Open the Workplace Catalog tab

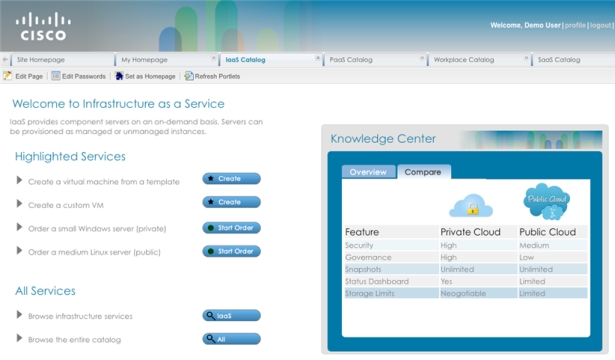(x=464, y=60)
